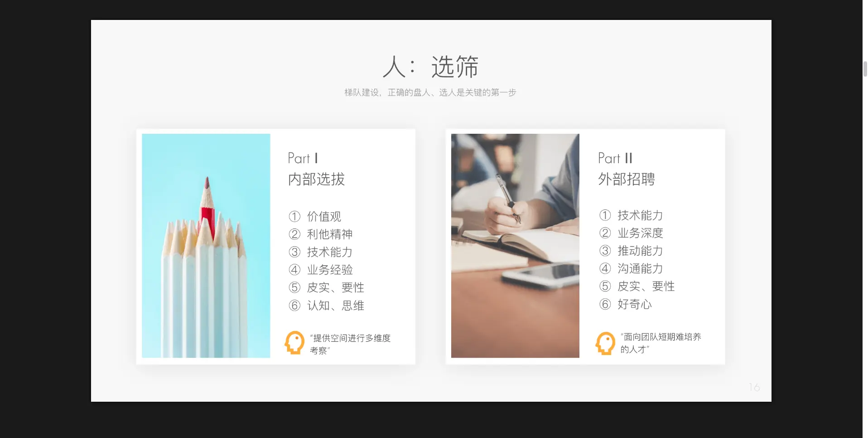Click the page number 16
Viewport: 868px width, 438px height.
(754, 387)
